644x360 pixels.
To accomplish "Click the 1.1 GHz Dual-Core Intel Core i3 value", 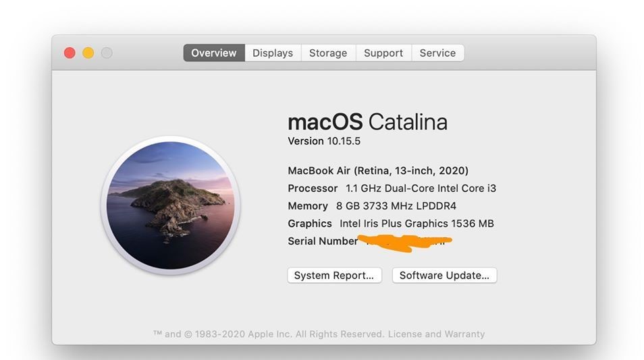I will [x=421, y=188].
